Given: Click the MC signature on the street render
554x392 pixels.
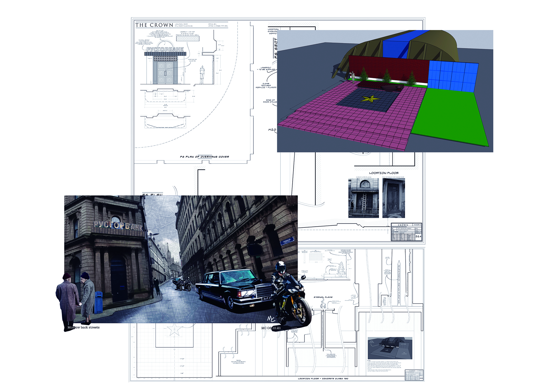Looking at the screenshot, I should [x=271, y=319].
